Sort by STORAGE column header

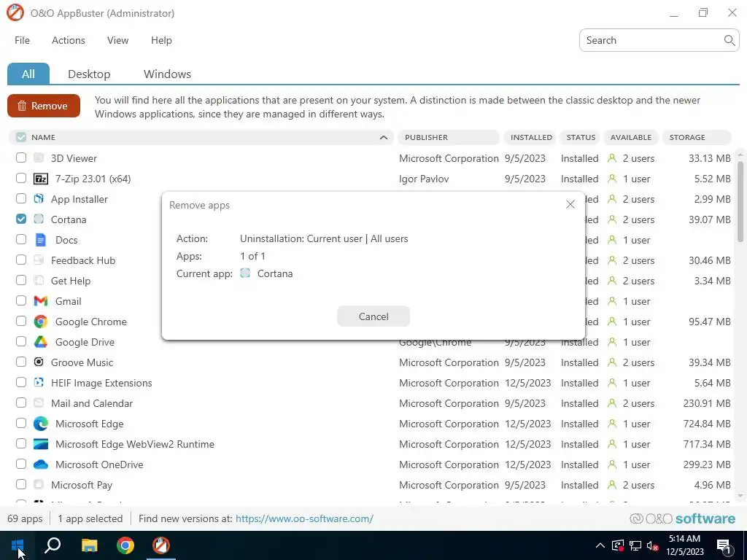coord(697,137)
